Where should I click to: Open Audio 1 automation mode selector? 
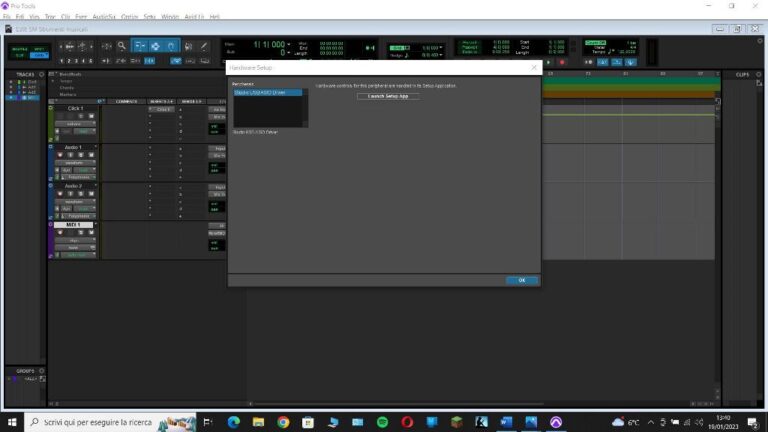(85, 170)
